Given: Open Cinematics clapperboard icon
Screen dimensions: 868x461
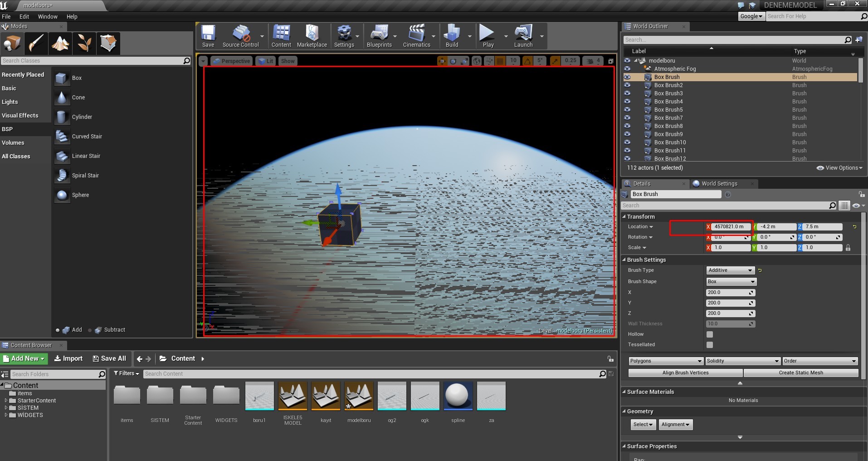Looking at the screenshot, I should click(416, 36).
